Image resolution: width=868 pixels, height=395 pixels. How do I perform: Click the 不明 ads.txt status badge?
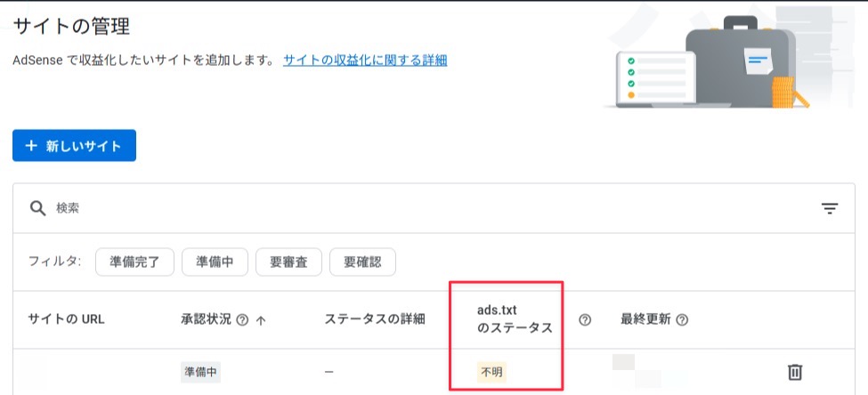[x=491, y=373]
